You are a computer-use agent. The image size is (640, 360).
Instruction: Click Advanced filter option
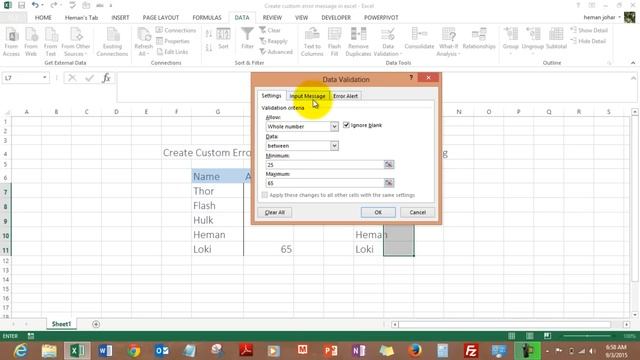tap(276, 52)
